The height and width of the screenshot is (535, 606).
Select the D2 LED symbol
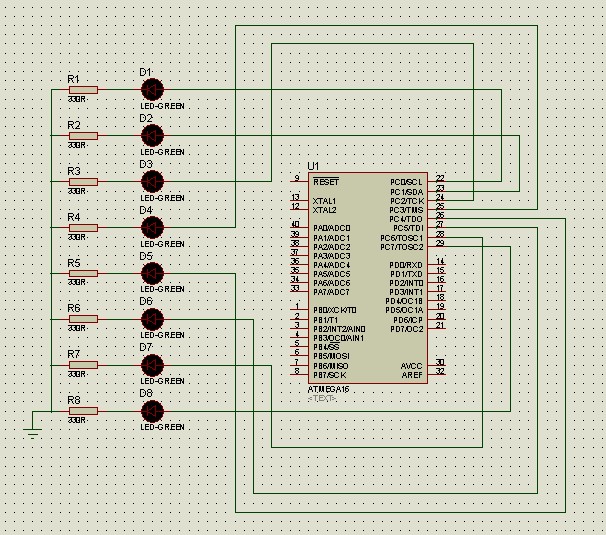coord(152,136)
